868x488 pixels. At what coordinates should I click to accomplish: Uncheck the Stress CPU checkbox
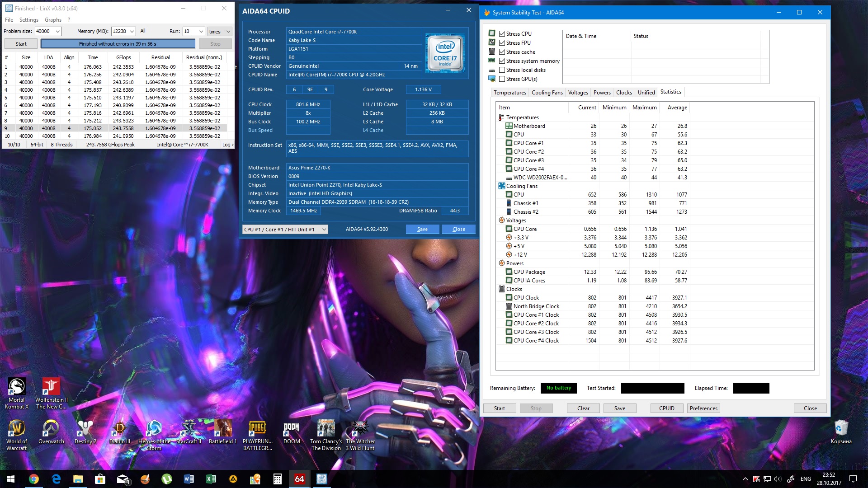point(502,34)
